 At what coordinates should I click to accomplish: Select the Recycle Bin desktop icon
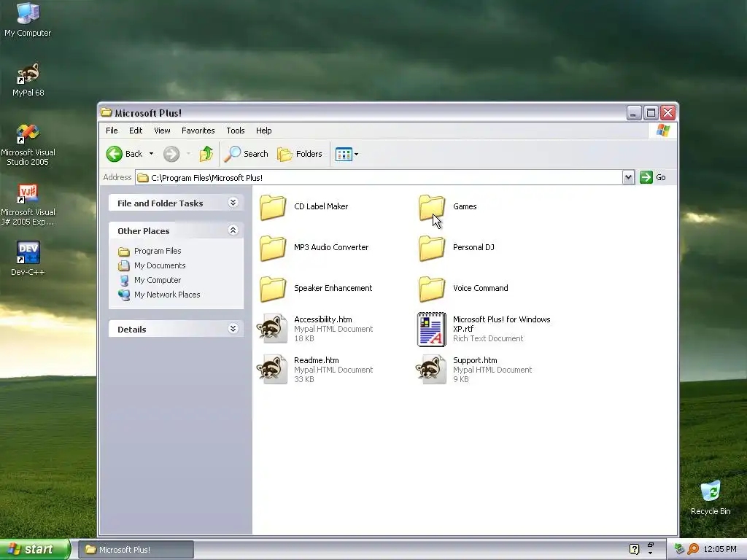pyautogui.click(x=711, y=498)
